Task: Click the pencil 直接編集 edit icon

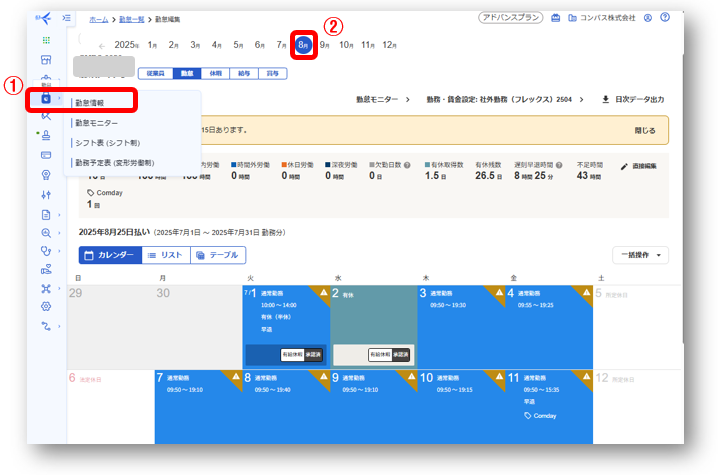Action: tap(625, 165)
